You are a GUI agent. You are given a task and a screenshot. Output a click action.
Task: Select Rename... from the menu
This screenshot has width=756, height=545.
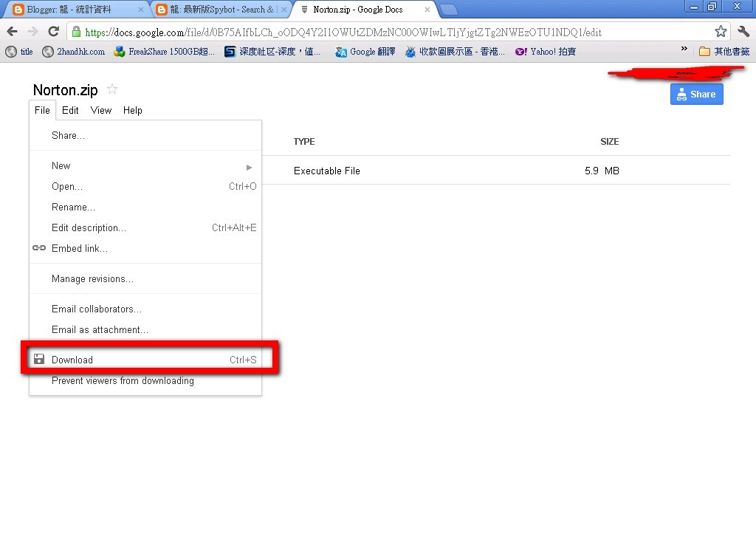[145, 208]
